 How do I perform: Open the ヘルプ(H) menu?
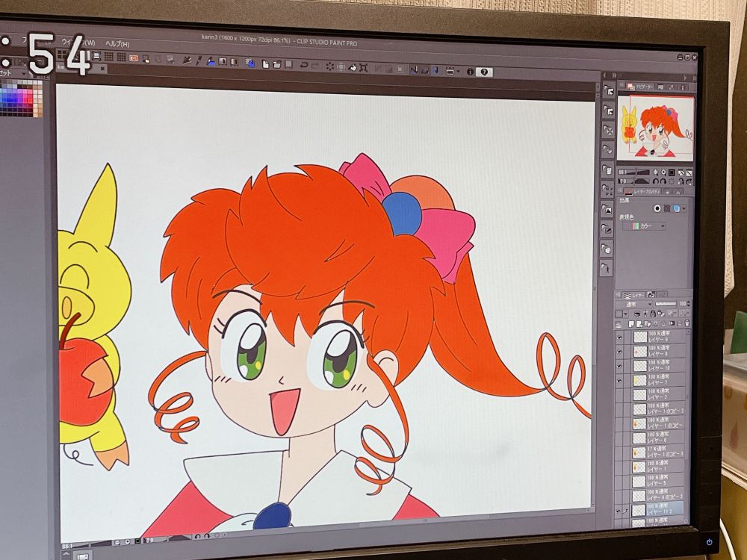117,44
